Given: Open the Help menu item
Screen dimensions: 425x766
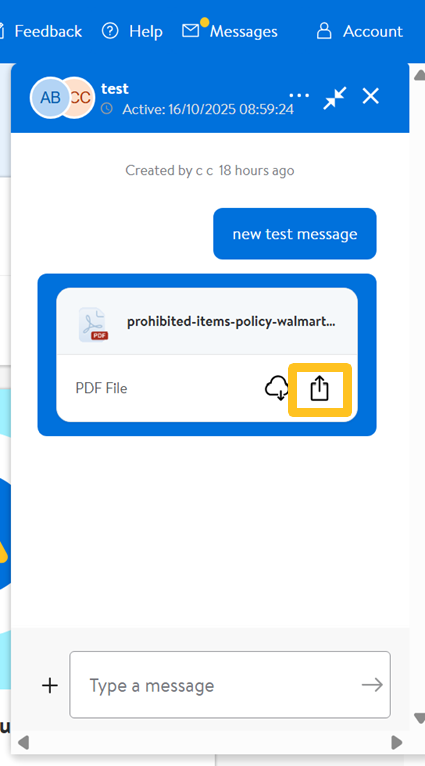Looking at the screenshot, I should pyautogui.click(x=132, y=31).
